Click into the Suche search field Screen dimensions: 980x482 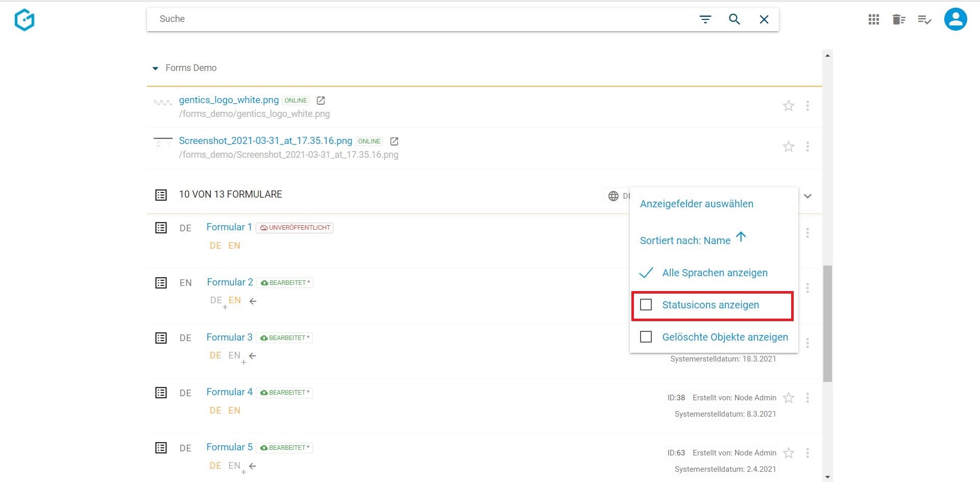click(408, 19)
